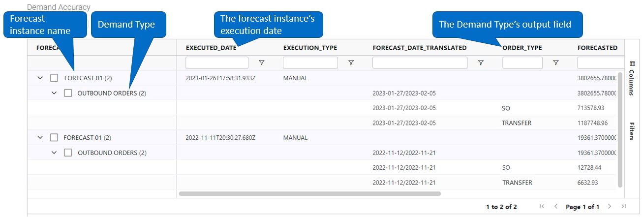
Task: Open filter icon for ORDER_TYPE column
Action: tap(555, 63)
